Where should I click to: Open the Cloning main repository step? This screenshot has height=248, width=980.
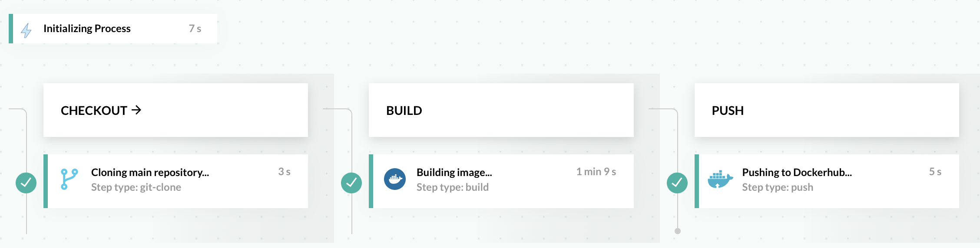click(x=150, y=172)
